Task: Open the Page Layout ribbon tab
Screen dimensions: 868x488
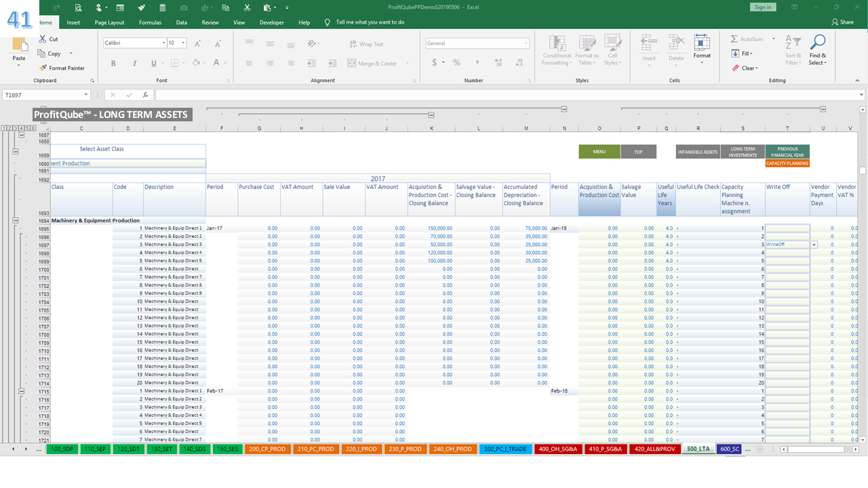Action: (x=109, y=22)
